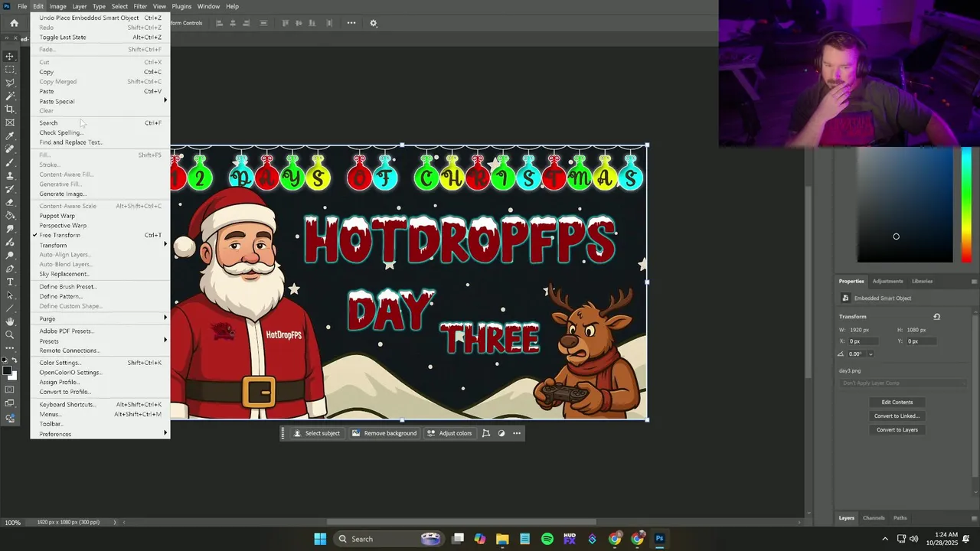Expand the Presets submenu
This screenshot has width=980, height=551.
click(x=100, y=341)
